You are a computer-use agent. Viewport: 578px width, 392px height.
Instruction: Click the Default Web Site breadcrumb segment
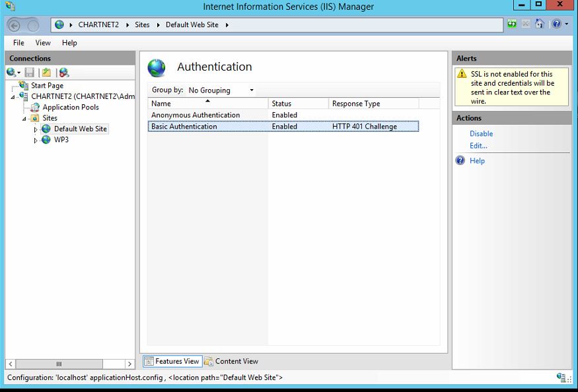click(x=192, y=24)
